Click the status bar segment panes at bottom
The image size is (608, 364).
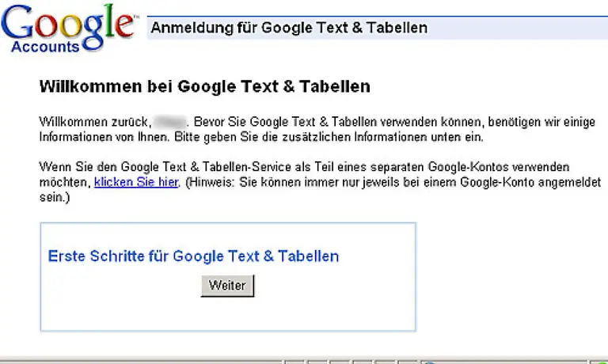point(351,362)
